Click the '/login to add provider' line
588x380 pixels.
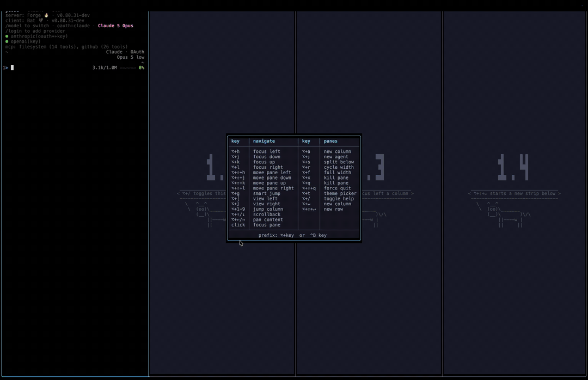tap(35, 31)
